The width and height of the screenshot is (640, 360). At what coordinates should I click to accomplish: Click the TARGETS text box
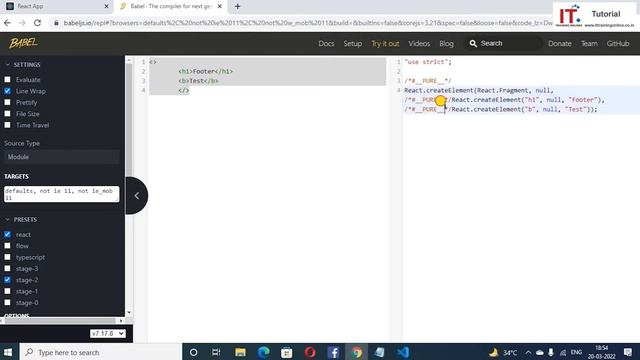click(x=61, y=194)
